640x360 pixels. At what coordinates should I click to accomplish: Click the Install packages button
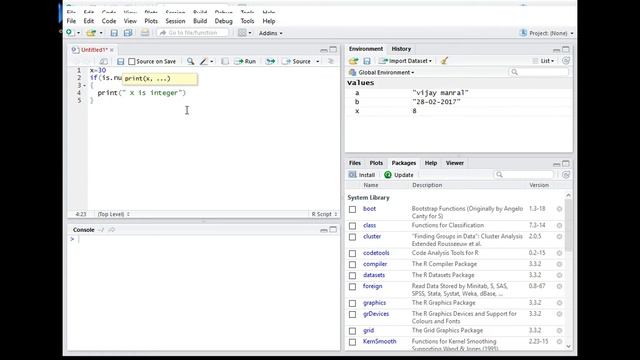point(362,175)
